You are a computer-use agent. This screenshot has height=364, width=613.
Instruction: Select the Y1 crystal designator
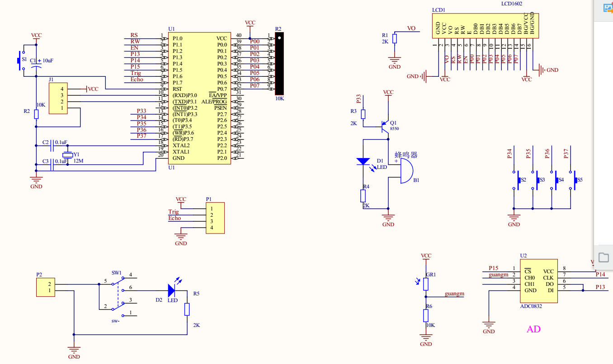[x=76, y=154]
